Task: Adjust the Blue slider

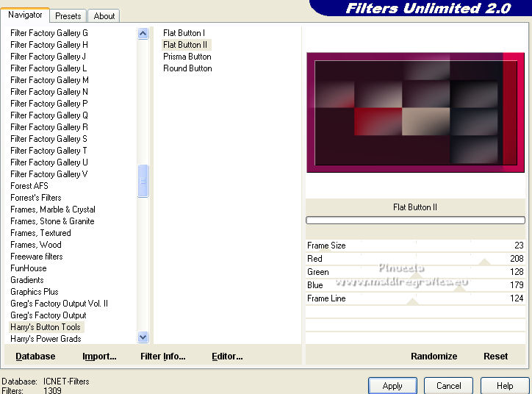Action: [415, 285]
